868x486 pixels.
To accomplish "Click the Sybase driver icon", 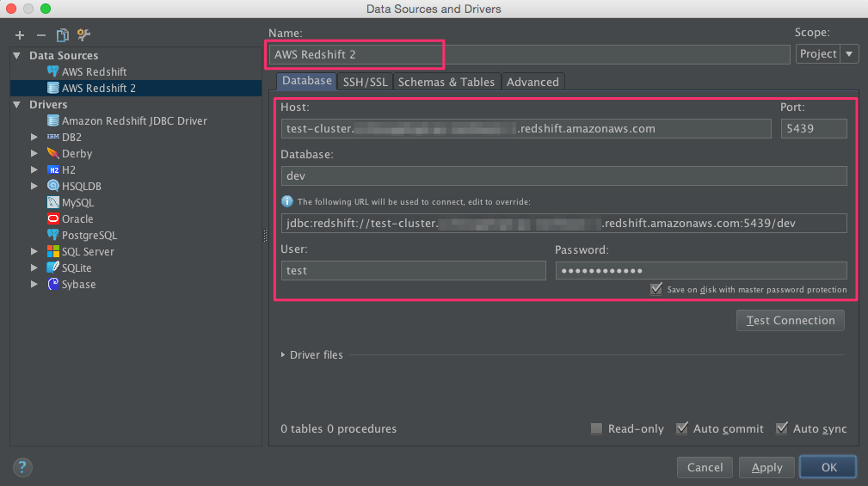I will 53,284.
